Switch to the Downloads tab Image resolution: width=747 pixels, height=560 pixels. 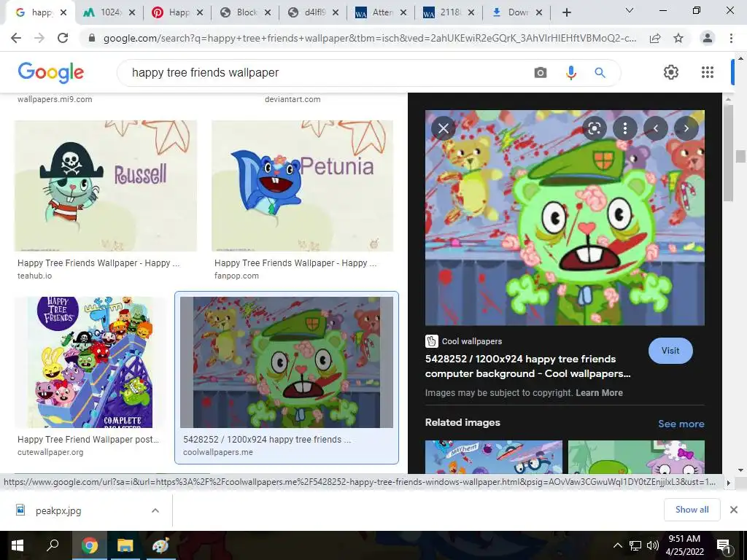pos(511,12)
